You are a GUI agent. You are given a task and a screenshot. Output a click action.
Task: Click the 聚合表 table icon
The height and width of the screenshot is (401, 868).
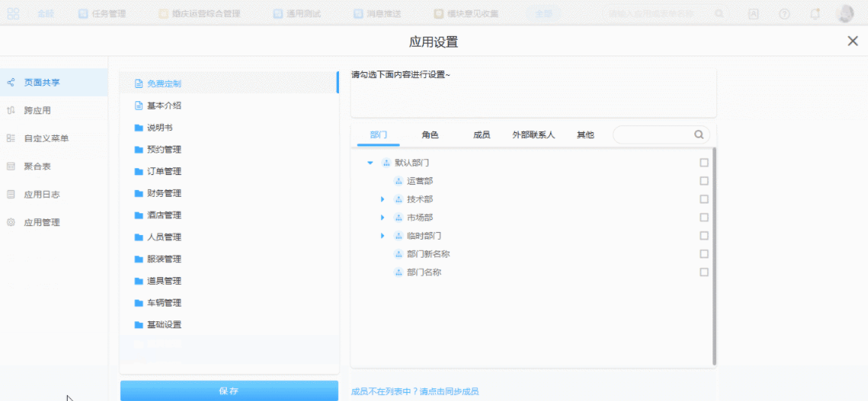pyautogui.click(x=11, y=166)
